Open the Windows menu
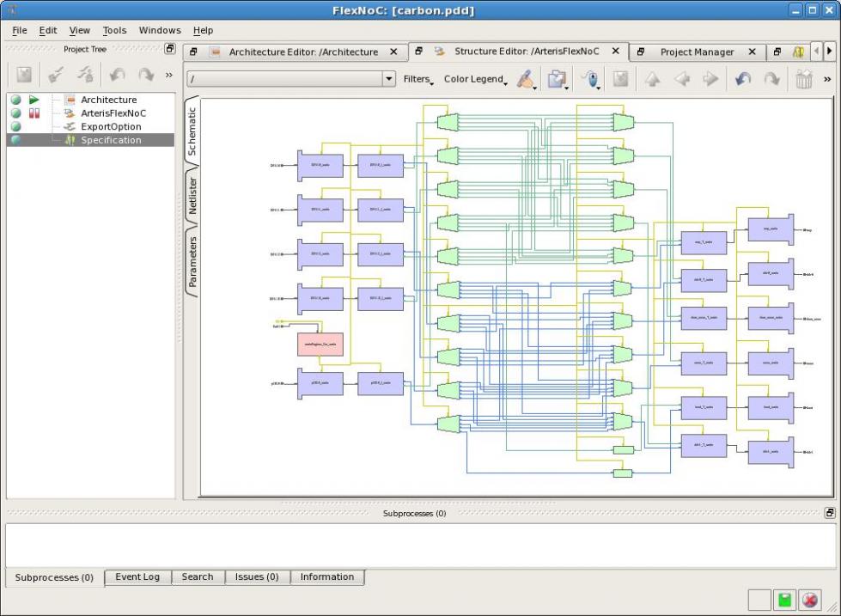Viewport: 841px width, 616px height. coord(160,31)
